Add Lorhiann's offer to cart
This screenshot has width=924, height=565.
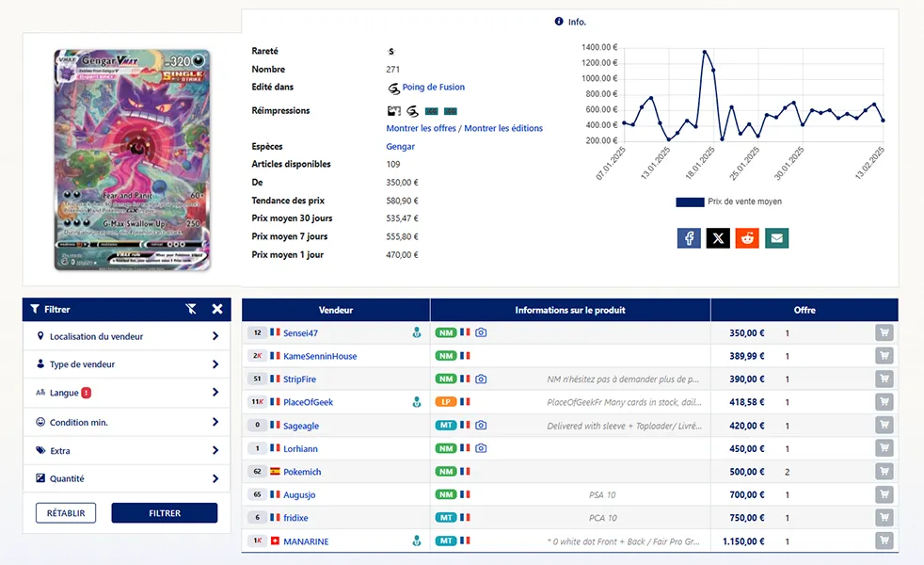(x=884, y=448)
